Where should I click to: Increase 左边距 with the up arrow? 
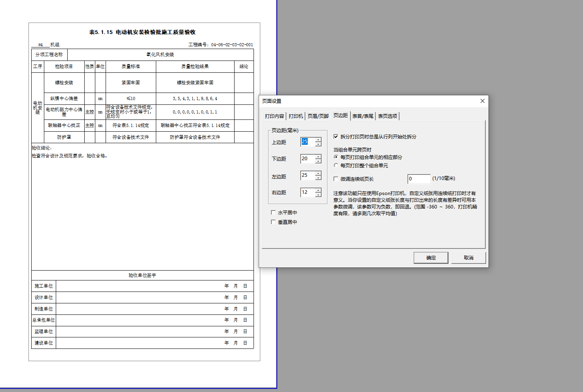pyautogui.click(x=318, y=173)
